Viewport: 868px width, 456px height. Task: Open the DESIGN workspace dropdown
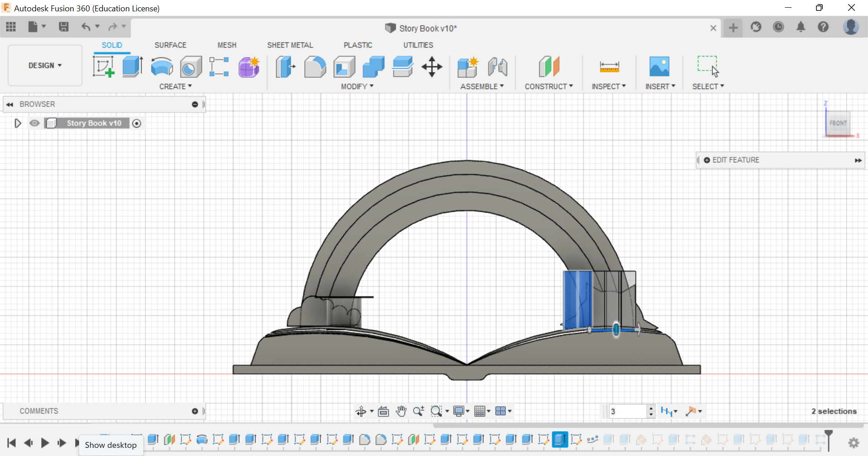(45, 66)
